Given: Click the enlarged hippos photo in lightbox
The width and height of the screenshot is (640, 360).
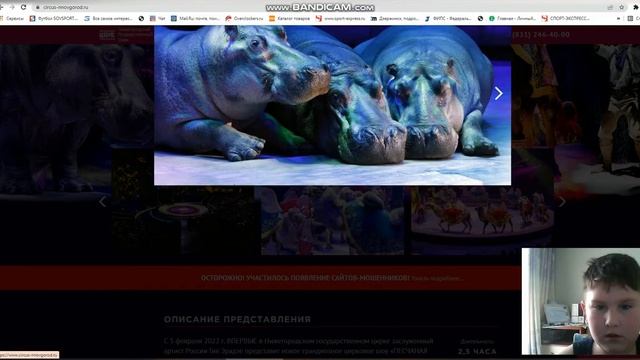Looking at the screenshot, I should (332, 105).
